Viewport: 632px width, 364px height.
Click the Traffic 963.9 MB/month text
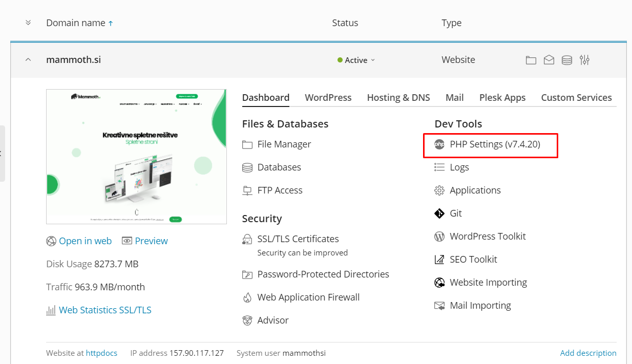point(95,287)
